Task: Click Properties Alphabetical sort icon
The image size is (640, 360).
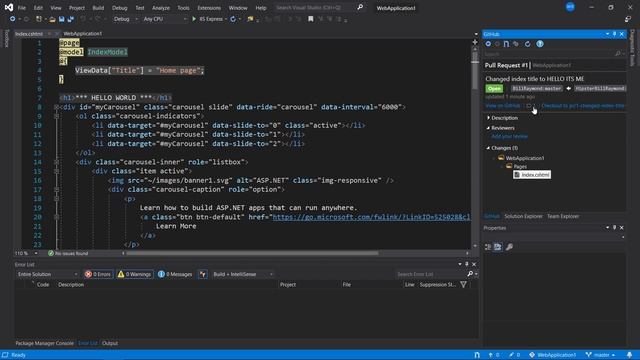Action: click(498, 247)
